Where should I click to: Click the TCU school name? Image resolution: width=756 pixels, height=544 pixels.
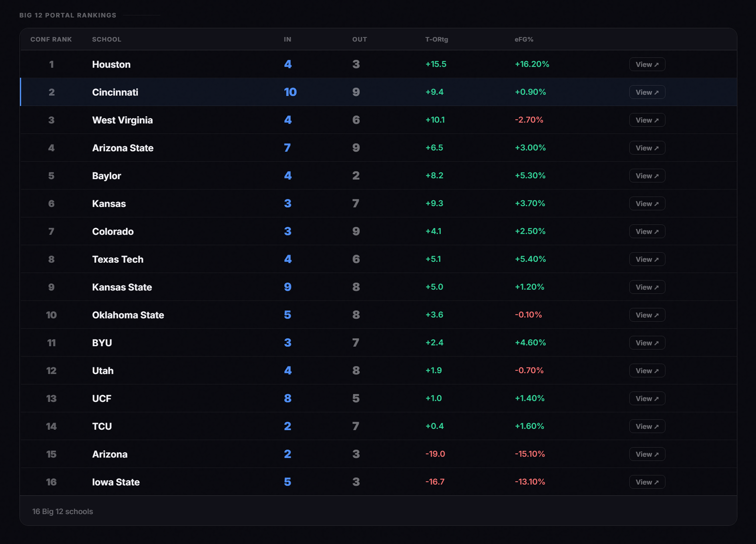pyautogui.click(x=102, y=426)
